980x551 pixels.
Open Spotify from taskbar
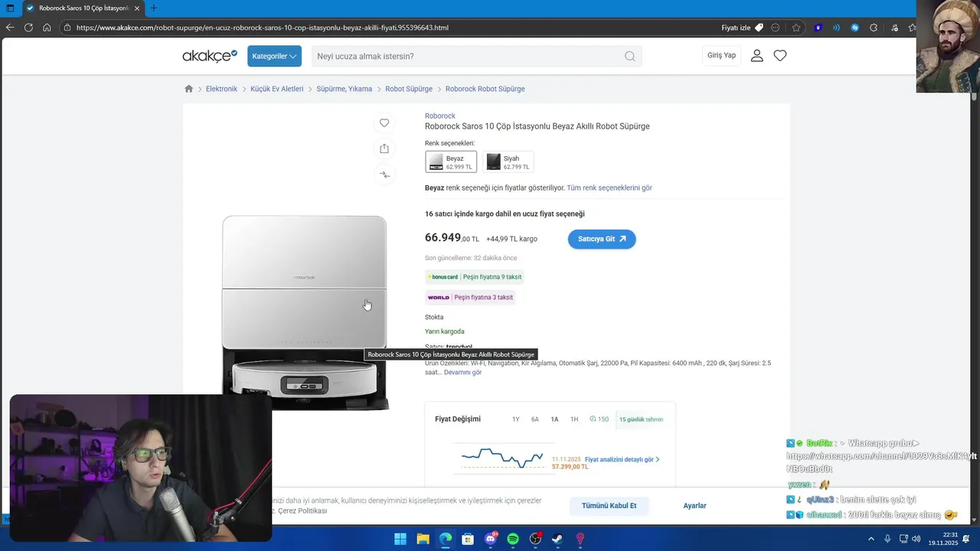click(x=513, y=539)
